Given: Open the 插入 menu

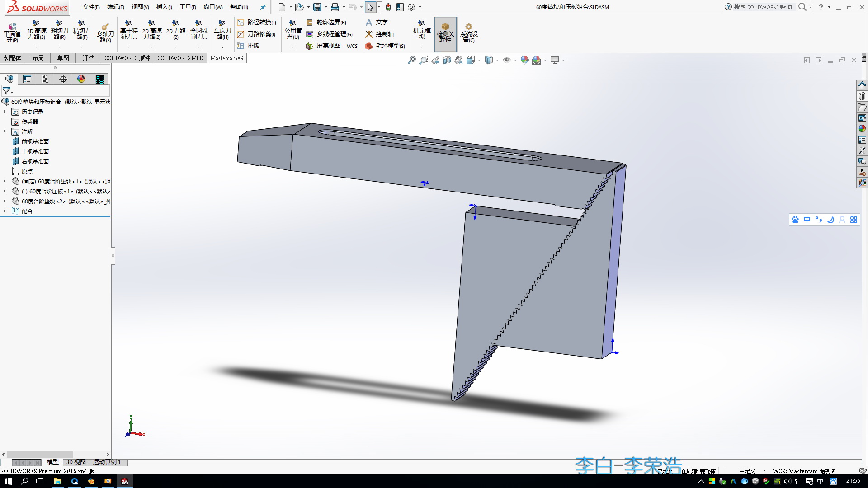Looking at the screenshot, I should (163, 7).
